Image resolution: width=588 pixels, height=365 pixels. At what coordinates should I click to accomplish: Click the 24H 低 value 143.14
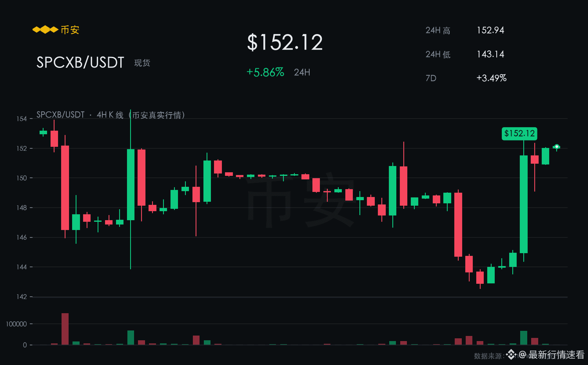490,54
